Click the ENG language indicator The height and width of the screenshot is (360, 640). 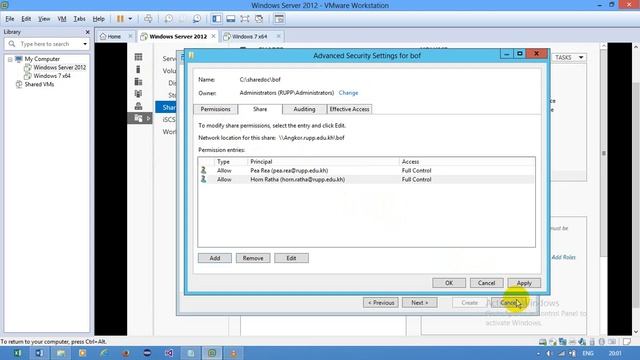(x=587, y=353)
